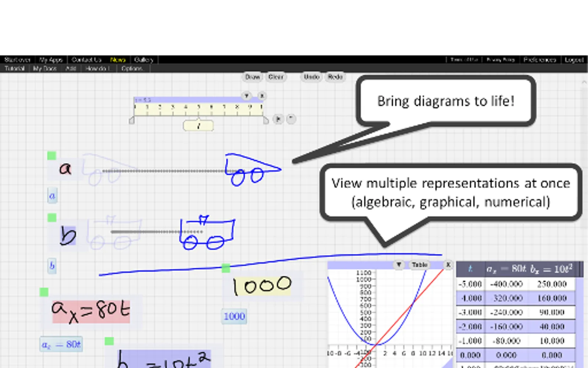
Task: Click the green handle above handwritten a
Action: click(x=51, y=156)
